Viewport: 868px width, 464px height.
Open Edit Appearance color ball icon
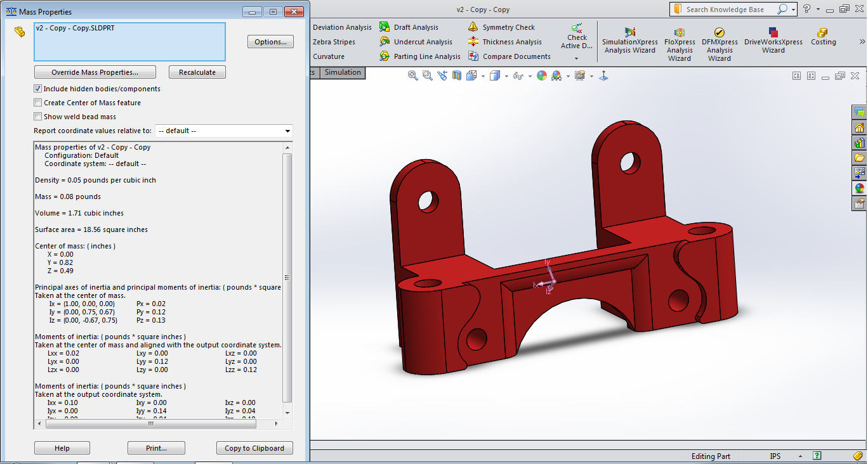542,75
